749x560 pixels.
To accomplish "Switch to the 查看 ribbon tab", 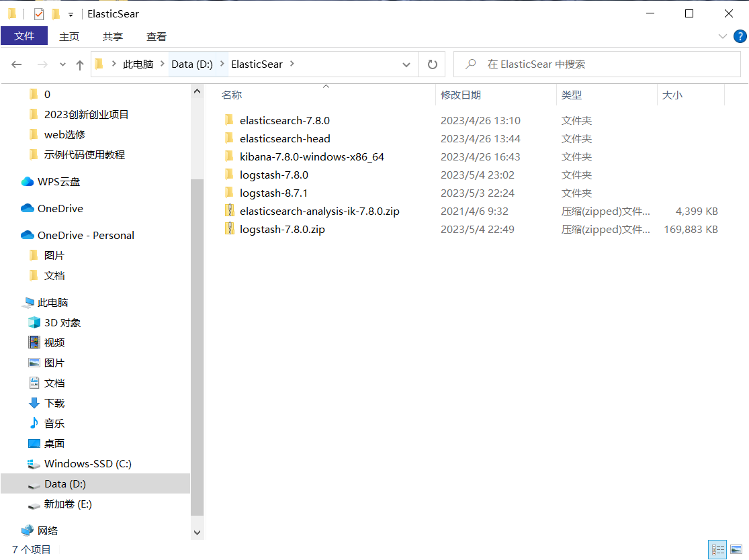I will click(x=157, y=37).
